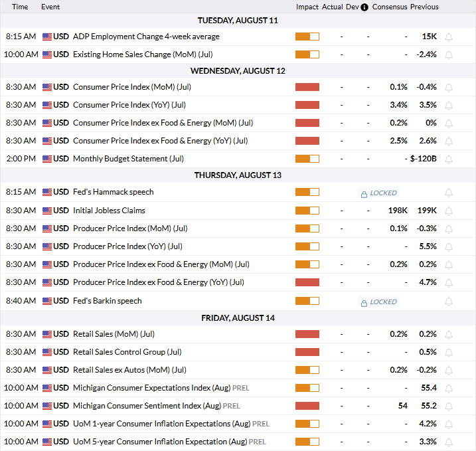The height and width of the screenshot is (451, 476).
Task: Click the FRIDAY, AUGUST 14 date header
Action: 238,318
